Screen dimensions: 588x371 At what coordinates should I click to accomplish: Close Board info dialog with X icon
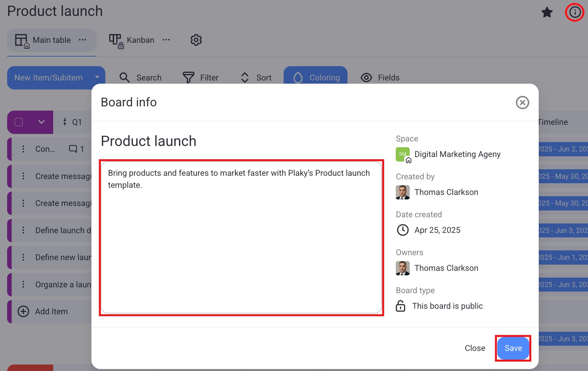pos(522,102)
